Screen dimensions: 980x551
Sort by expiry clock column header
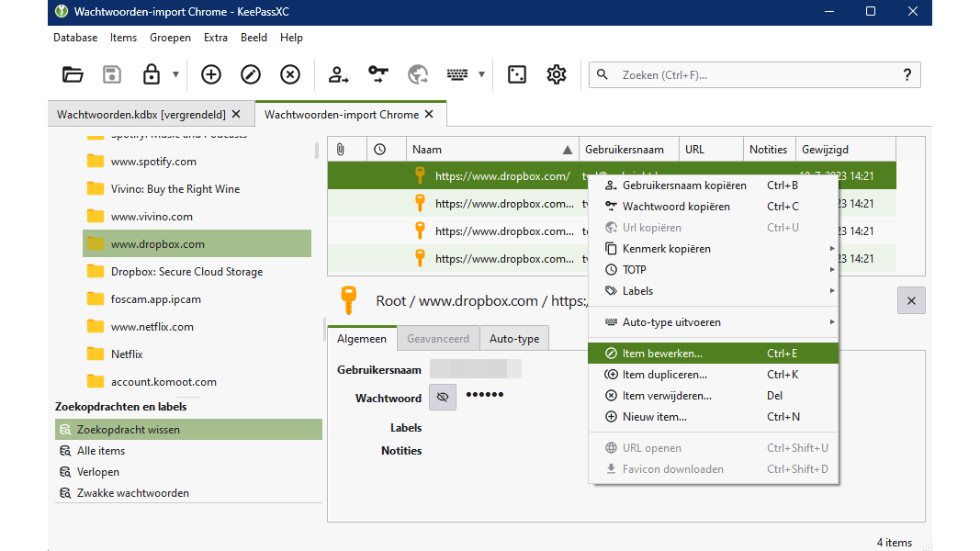coord(387,150)
